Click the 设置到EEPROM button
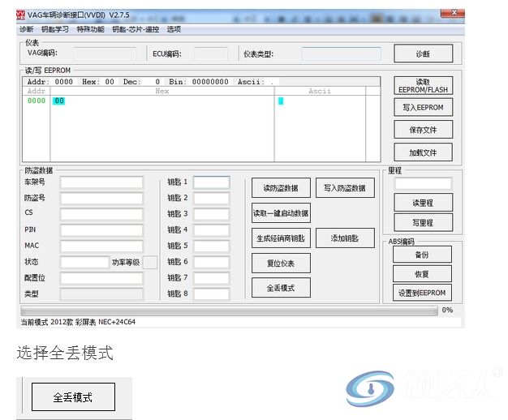This screenshot has height=420, width=508. click(x=422, y=293)
